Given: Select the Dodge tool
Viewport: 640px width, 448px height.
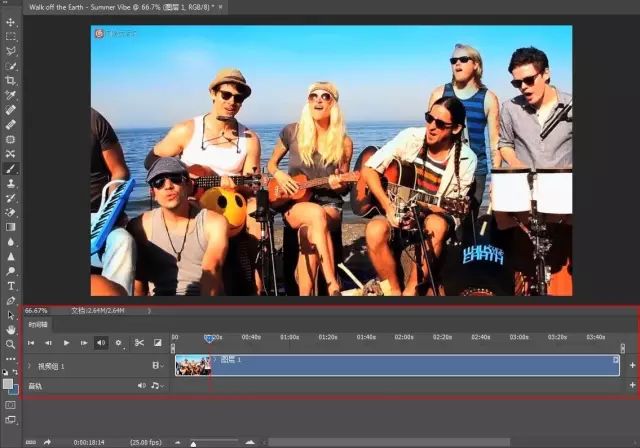Looking at the screenshot, I should 11,271.
